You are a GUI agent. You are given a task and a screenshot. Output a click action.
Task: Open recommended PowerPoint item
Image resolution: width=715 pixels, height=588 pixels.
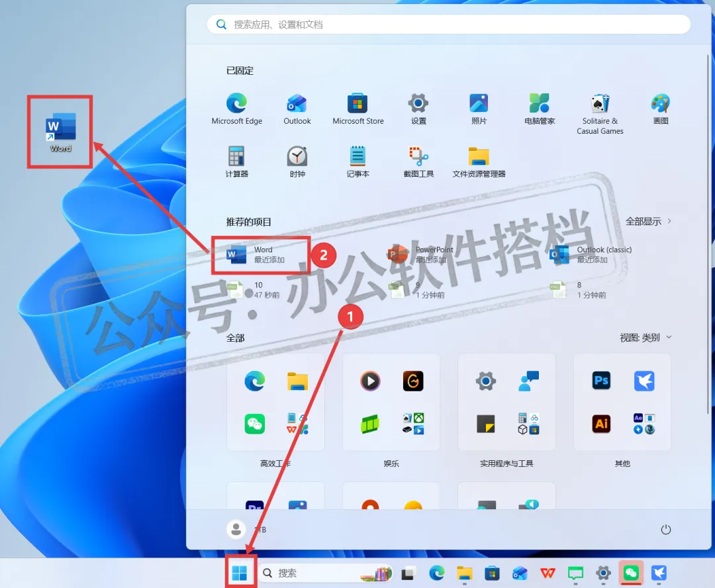coord(420,254)
